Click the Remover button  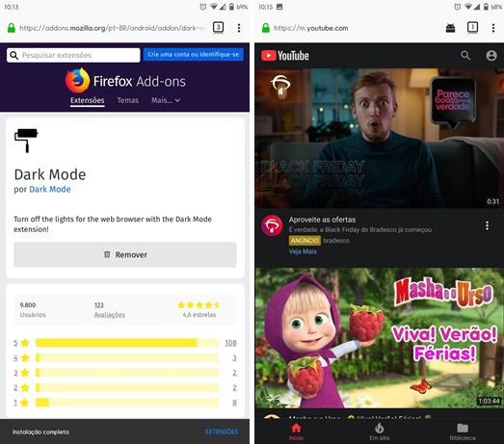point(125,254)
